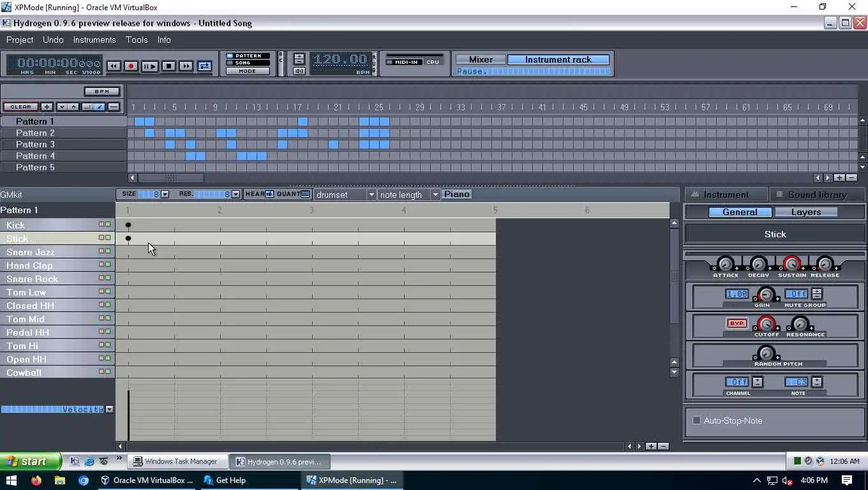868x490 pixels.
Task: Switch to PATTERN mode indicator
Action: [x=248, y=56]
